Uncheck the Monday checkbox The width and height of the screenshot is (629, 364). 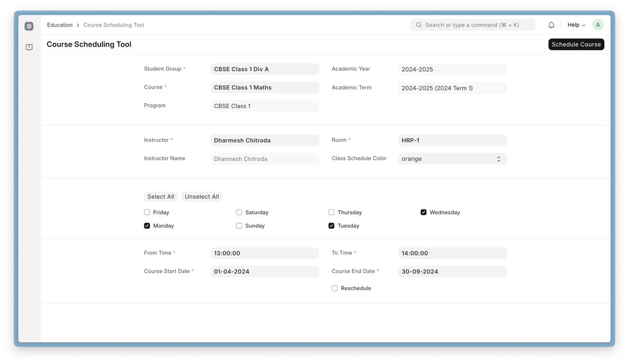pos(147,226)
